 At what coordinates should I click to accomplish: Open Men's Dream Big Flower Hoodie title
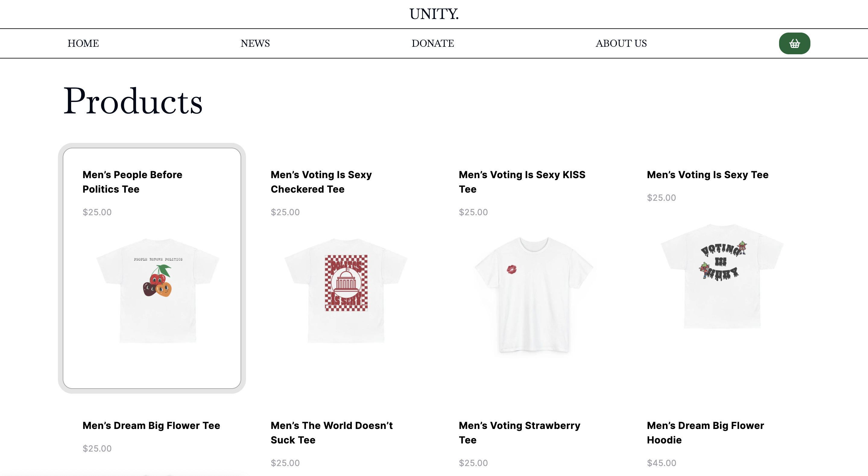pos(705,433)
